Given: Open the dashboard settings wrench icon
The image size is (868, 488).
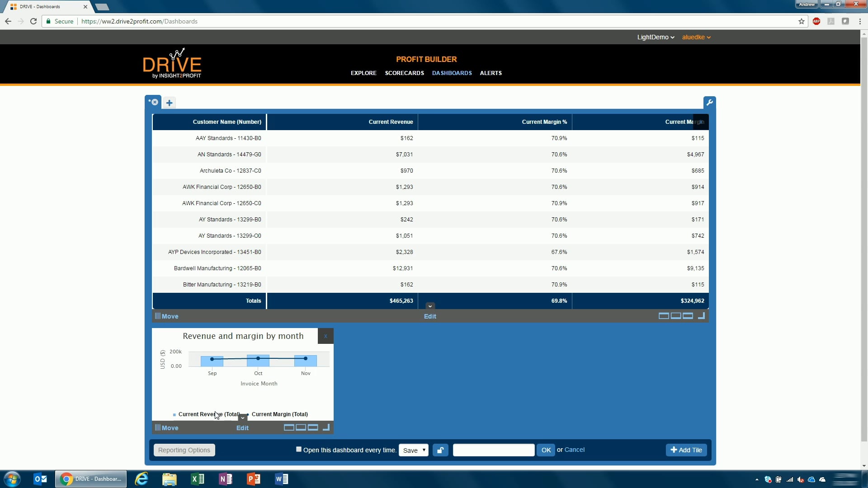Looking at the screenshot, I should click(709, 102).
